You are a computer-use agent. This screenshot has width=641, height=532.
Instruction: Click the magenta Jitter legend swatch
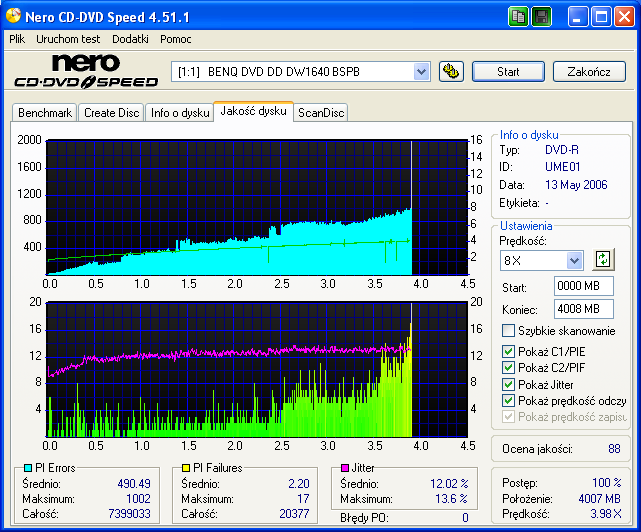(x=345, y=468)
